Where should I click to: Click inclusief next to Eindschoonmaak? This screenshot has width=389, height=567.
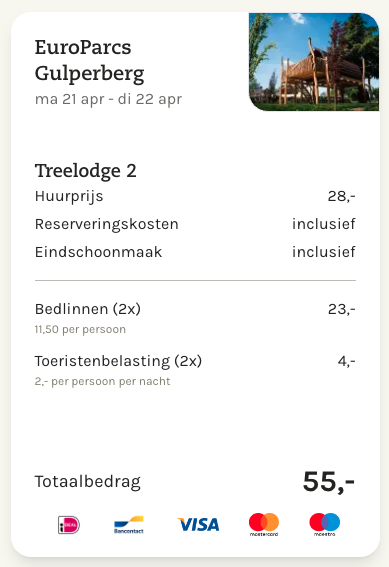point(324,252)
